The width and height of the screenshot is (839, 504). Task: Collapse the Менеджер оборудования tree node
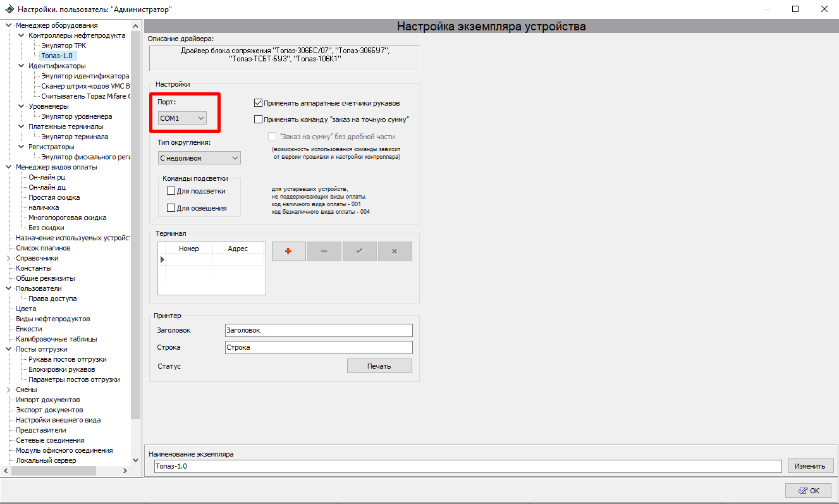pos(8,25)
